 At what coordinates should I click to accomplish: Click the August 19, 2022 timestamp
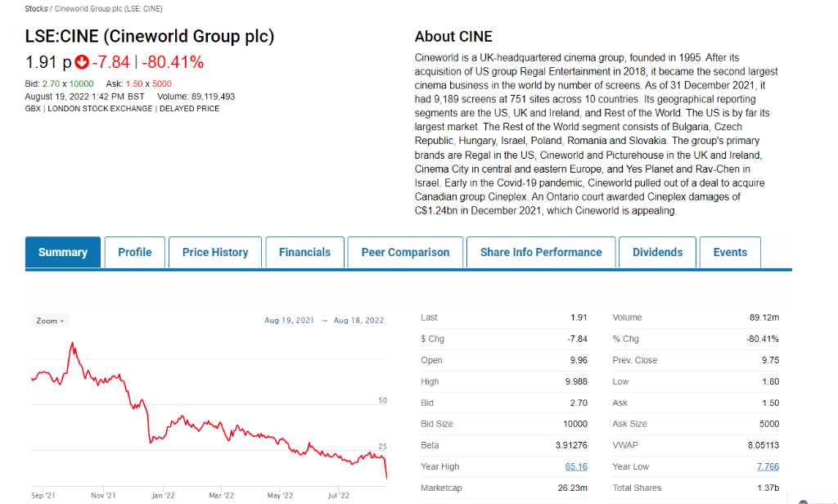(84, 97)
